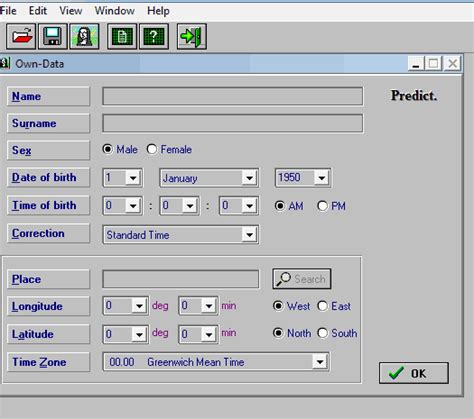Set latitude direction to North
Screen dimensions: 474x419
[x=278, y=333]
